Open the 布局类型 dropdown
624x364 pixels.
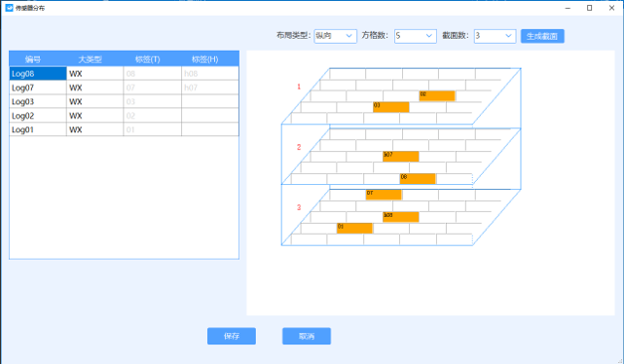click(x=335, y=36)
